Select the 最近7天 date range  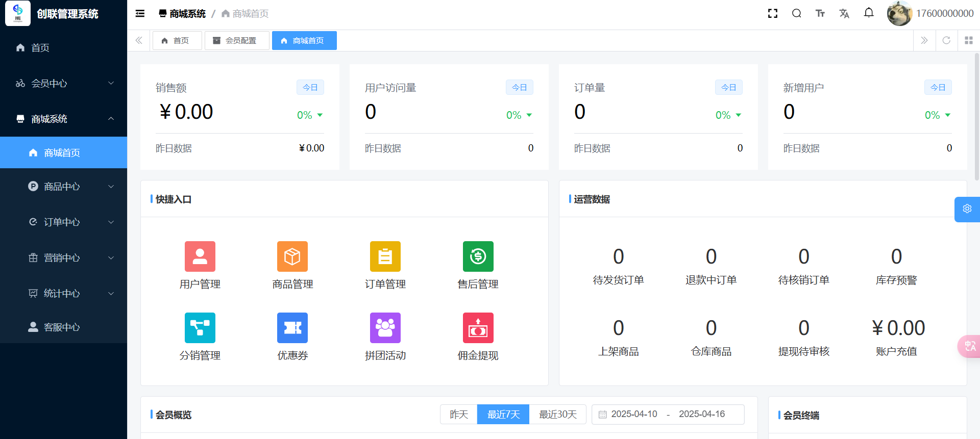tap(503, 415)
